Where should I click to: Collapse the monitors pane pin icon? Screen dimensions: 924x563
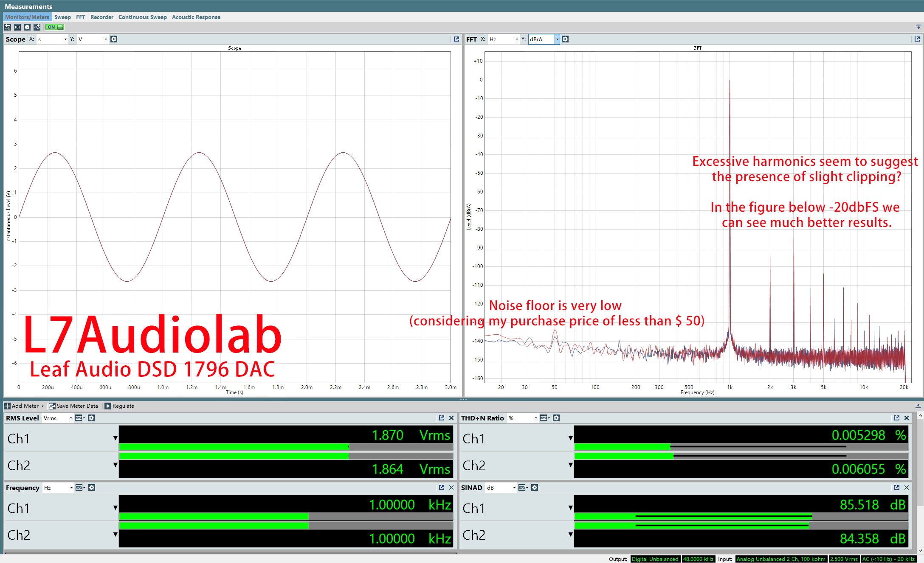click(918, 27)
